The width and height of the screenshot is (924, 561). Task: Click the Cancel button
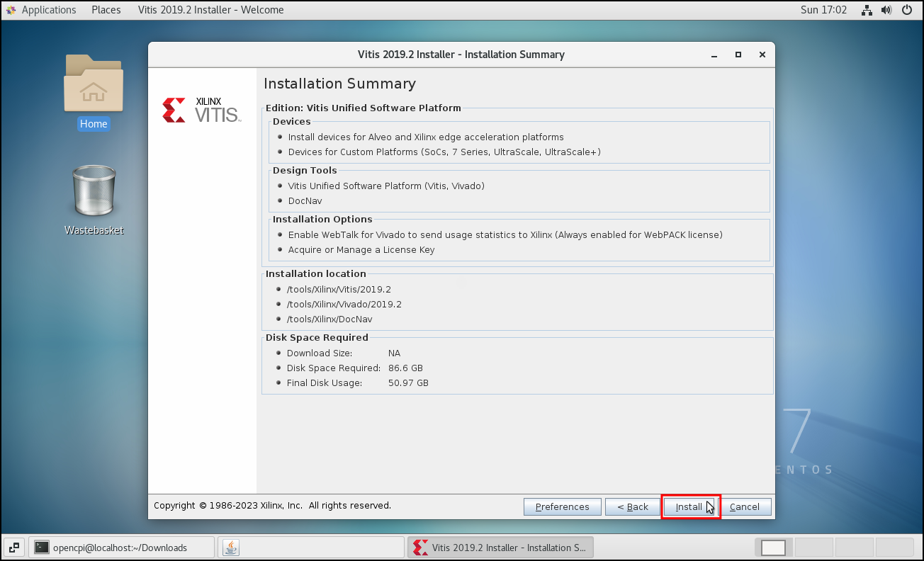[745, 506]
